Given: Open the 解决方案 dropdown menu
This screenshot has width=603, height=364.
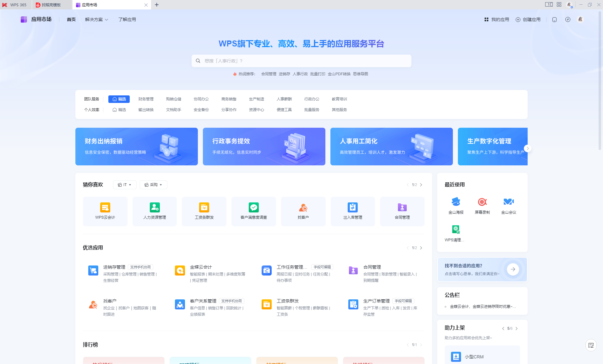Looking at the screenshot, I should point(96,19).
